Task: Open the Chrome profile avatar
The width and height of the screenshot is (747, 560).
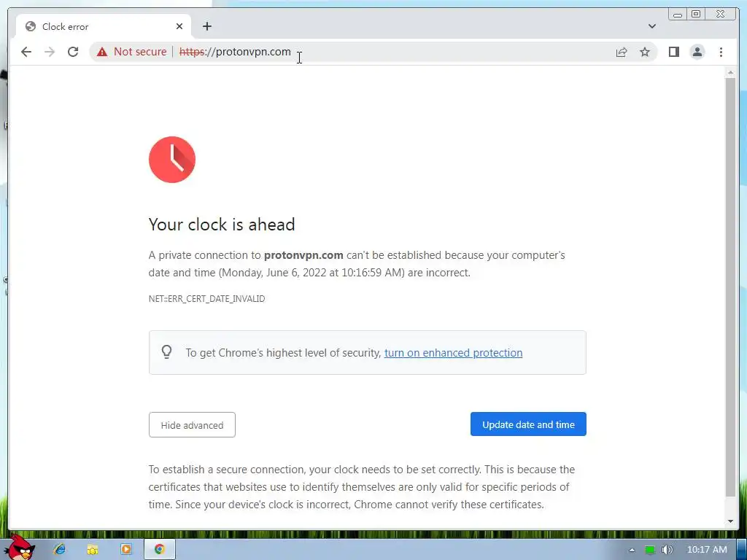Action: pos(697,52)
